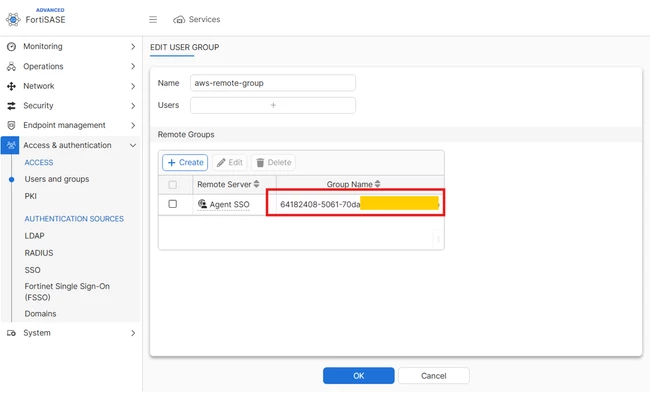Open the Domains page
This screenshot has height=393, width=650.
tap(40, 314)
